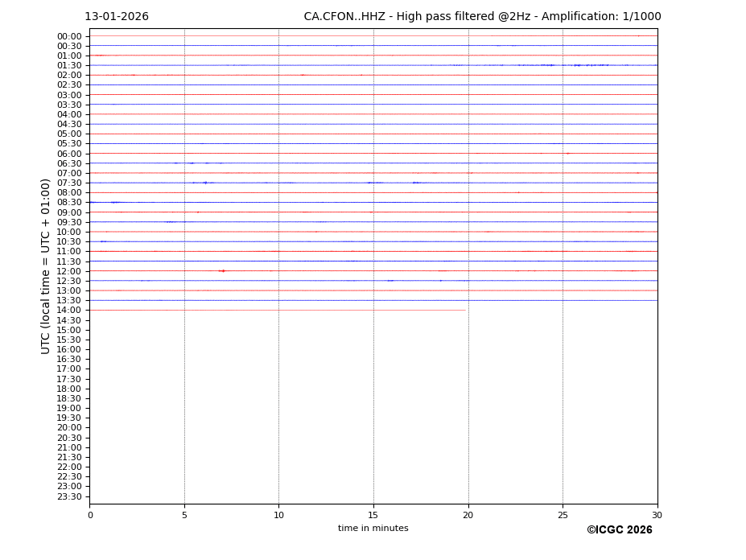Select the 25 tick on the minutes axis
This screenshot has width=746, height=560.
pos(563,515)
